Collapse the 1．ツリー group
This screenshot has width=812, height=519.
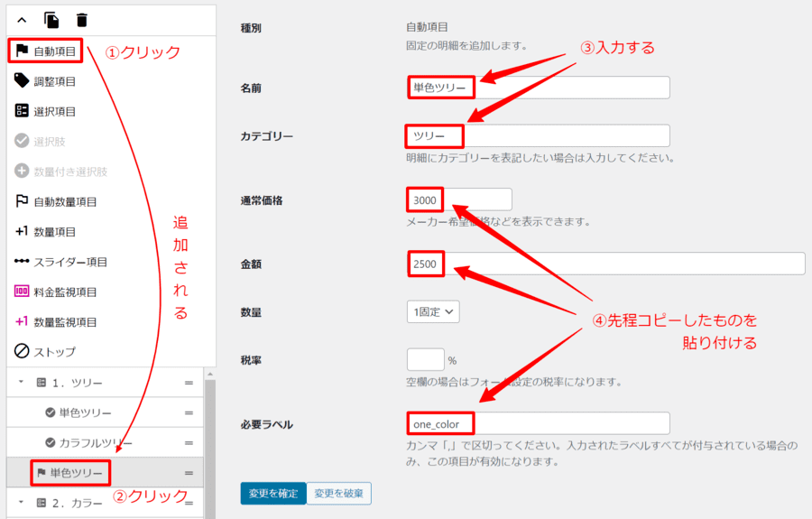click(x=21, y=383)
